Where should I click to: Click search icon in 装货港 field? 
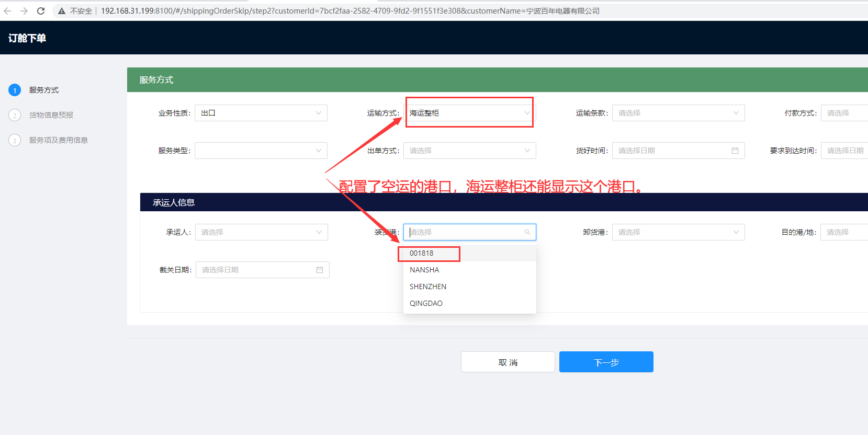click(x=527, y=232)
